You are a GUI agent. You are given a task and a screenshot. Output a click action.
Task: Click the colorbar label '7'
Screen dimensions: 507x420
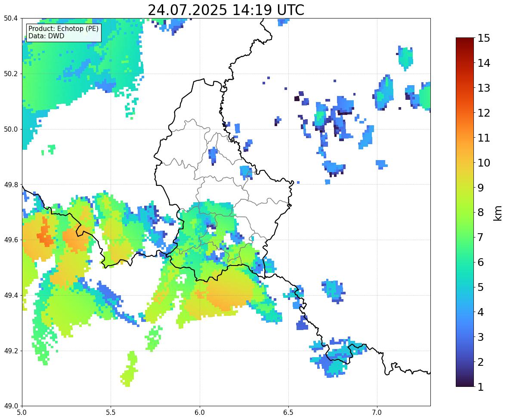click(481, 237)
